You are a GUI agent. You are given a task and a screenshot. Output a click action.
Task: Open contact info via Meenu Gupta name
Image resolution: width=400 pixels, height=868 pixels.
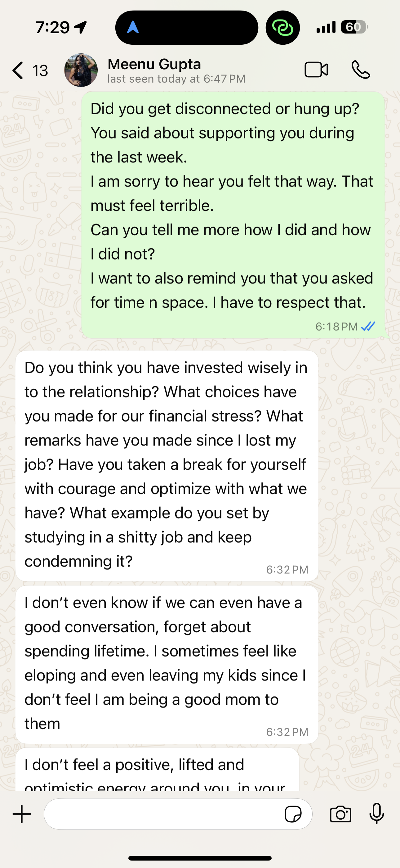(154, 64)
